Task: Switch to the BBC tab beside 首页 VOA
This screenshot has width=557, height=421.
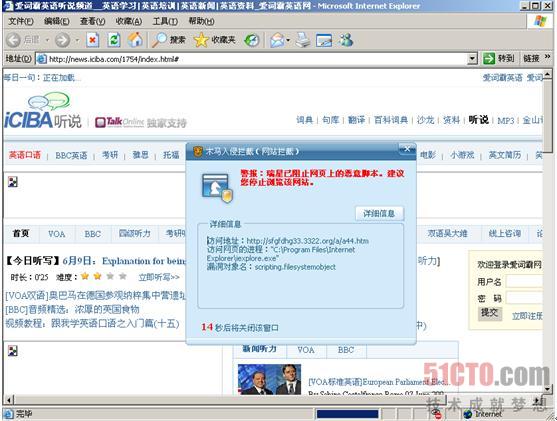Action: point(92,234)
